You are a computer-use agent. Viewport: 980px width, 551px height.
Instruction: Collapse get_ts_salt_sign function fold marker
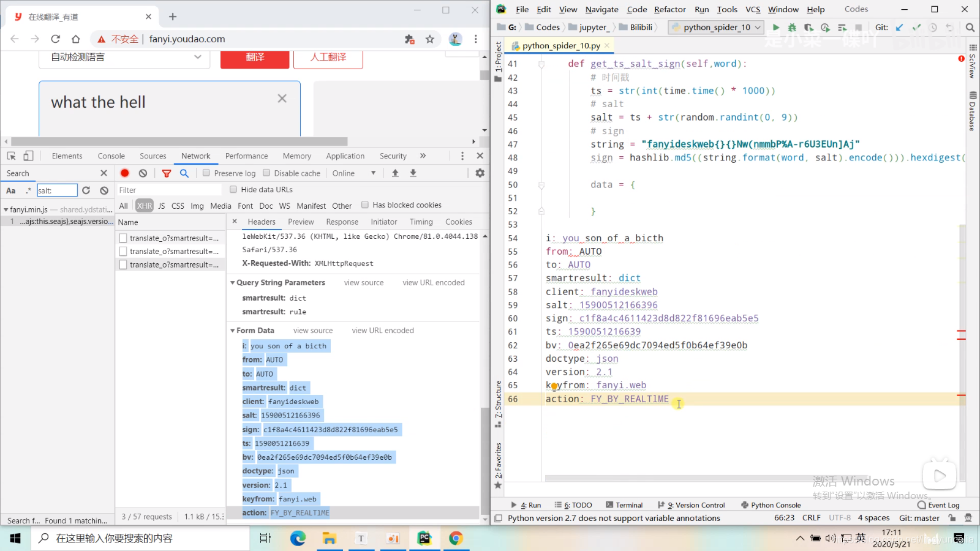pos(541,64)
